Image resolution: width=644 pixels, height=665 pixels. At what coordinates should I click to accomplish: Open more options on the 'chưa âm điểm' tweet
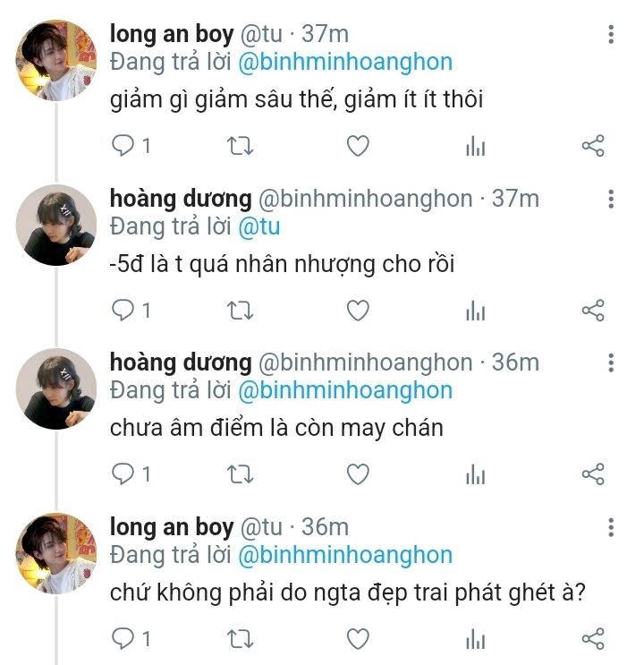pyautogui.click(x=611, y=362)
